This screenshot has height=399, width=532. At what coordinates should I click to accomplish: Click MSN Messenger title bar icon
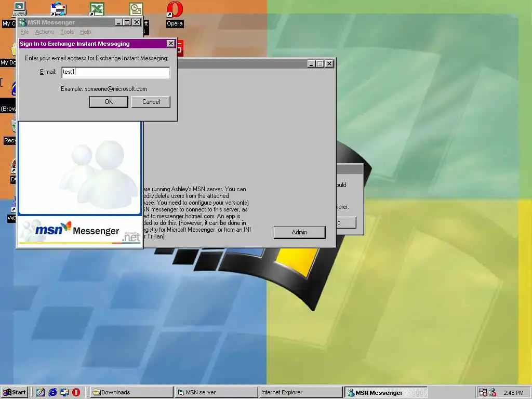click(23, 22)
